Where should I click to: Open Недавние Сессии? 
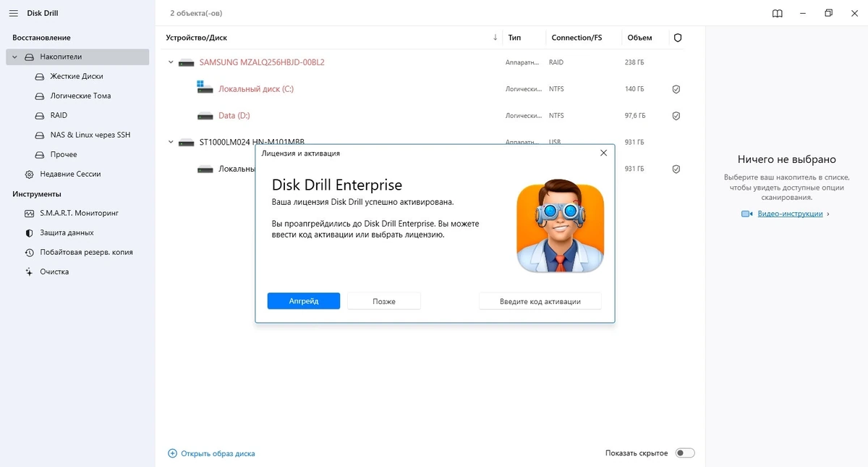click(70, 174)
